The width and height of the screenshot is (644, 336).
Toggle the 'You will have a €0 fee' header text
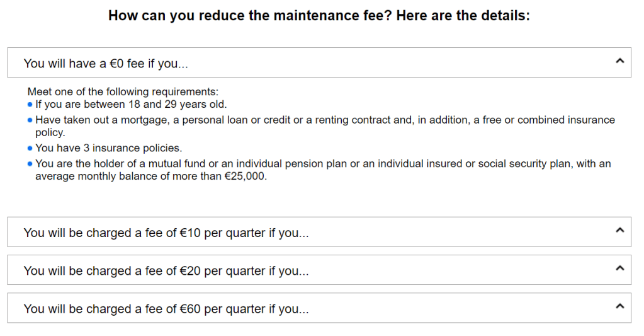pos(106,64)
